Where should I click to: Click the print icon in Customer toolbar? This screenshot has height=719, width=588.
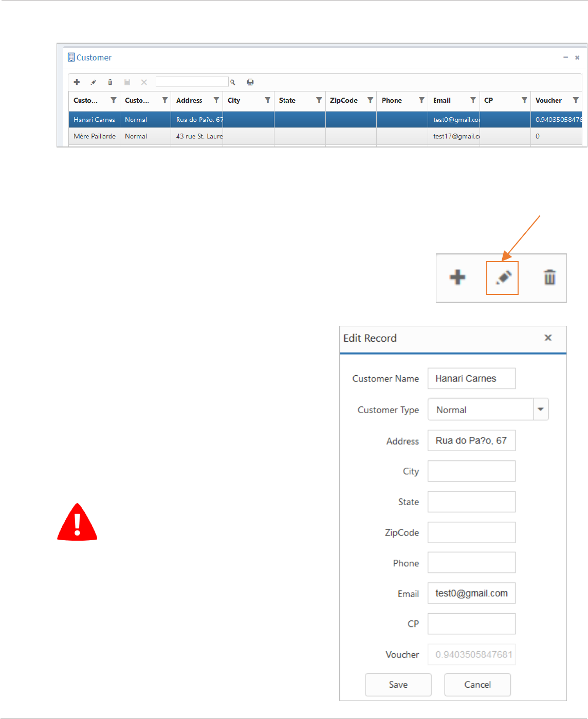(x=250, y=82)
